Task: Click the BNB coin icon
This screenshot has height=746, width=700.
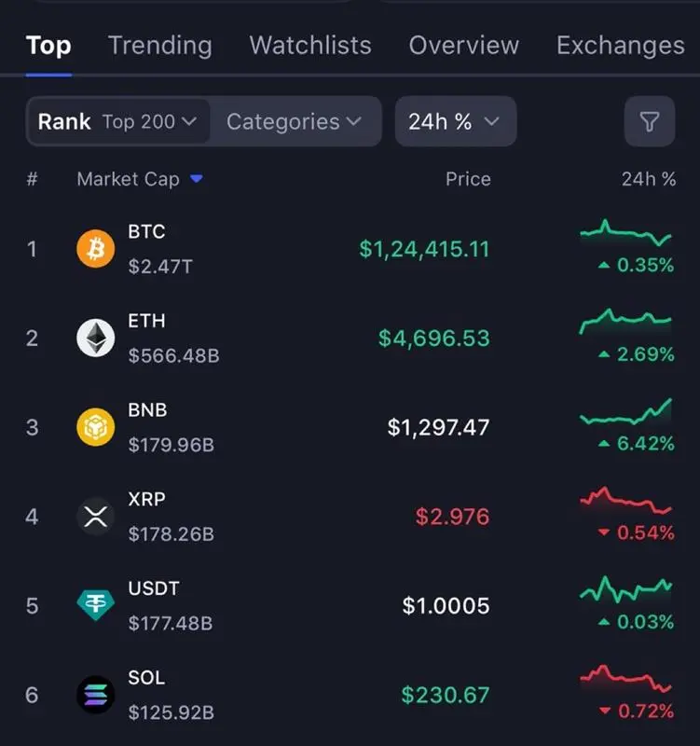Action: coord(95,427)
